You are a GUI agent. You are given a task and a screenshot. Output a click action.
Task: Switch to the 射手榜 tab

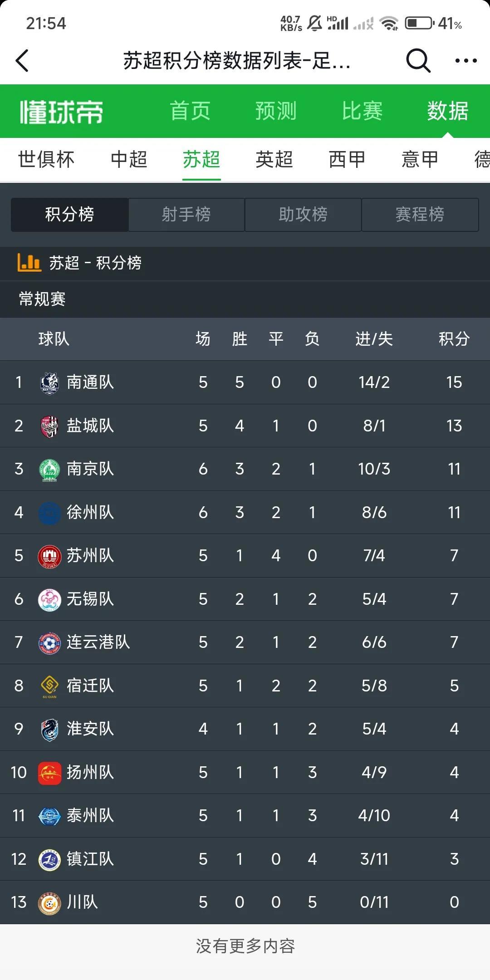click(x=186, y=215)
